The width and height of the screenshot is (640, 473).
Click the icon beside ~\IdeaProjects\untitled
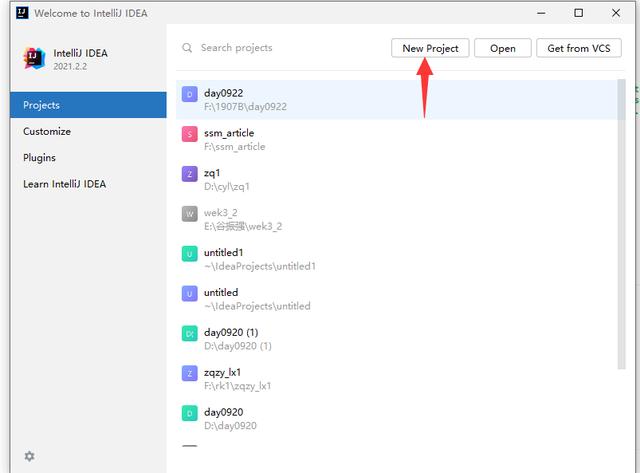(189, 294)
